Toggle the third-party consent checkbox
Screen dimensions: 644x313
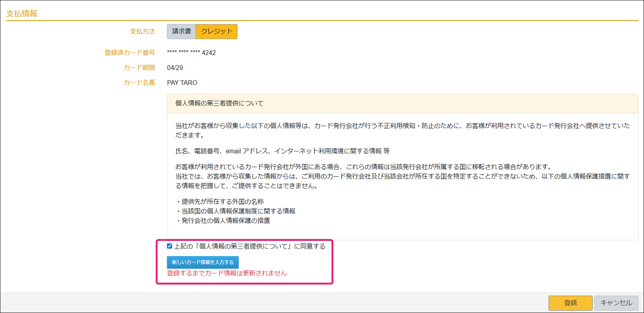[x=169, y=246]
